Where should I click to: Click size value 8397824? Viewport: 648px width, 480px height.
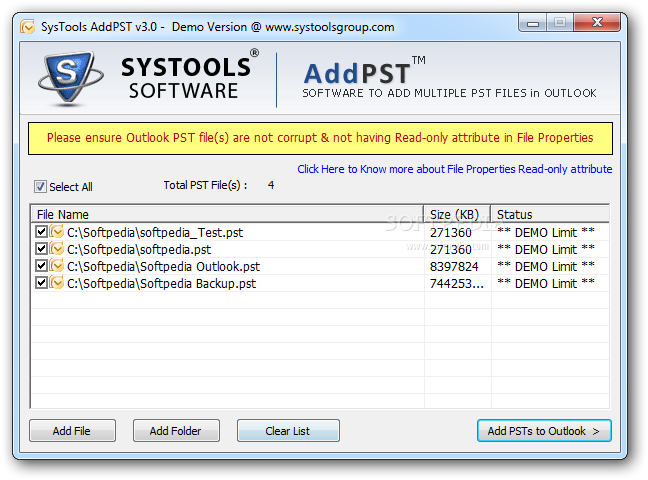click(454, 267)
